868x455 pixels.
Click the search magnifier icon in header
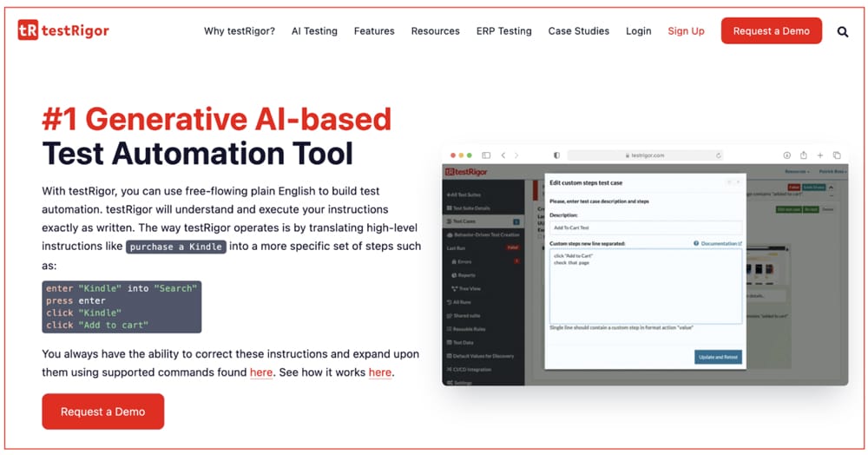coord(843,32)
